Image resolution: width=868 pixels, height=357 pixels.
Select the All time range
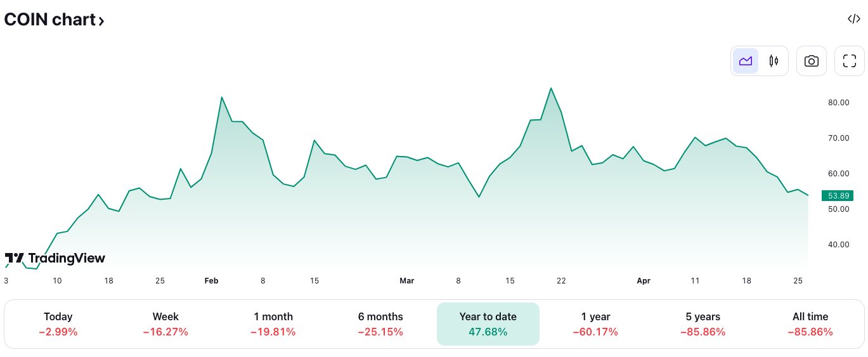(810, 324)
